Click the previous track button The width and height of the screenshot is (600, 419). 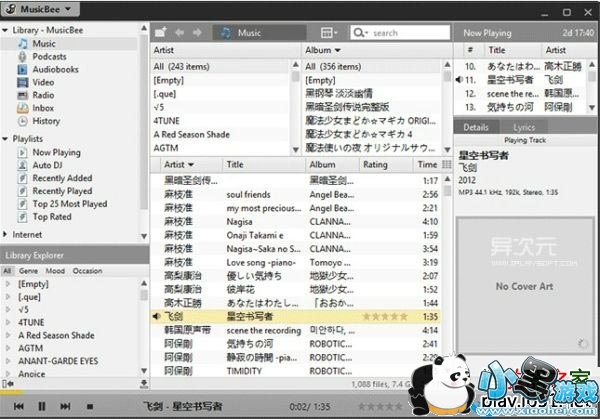click(18, 406)
